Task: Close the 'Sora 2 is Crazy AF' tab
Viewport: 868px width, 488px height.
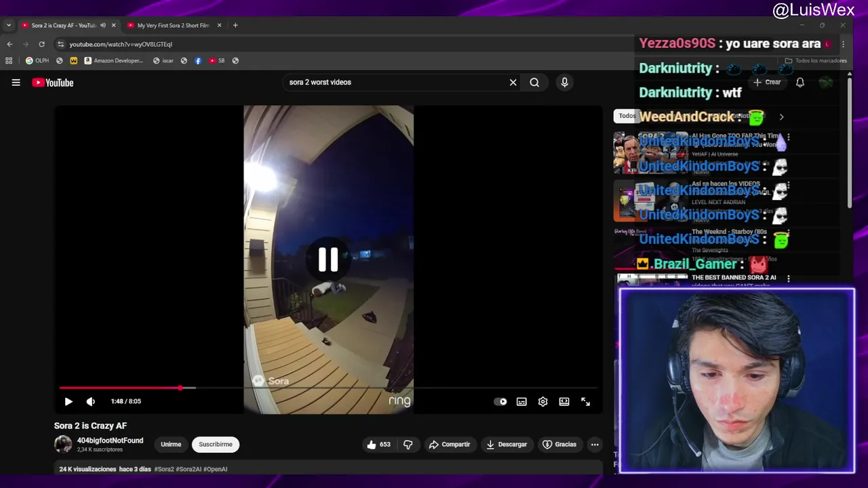Action: click(x=113, y=25)
